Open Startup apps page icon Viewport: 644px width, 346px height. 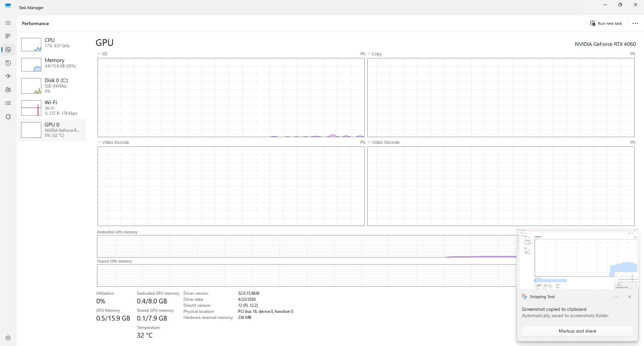tap(8, 76)
